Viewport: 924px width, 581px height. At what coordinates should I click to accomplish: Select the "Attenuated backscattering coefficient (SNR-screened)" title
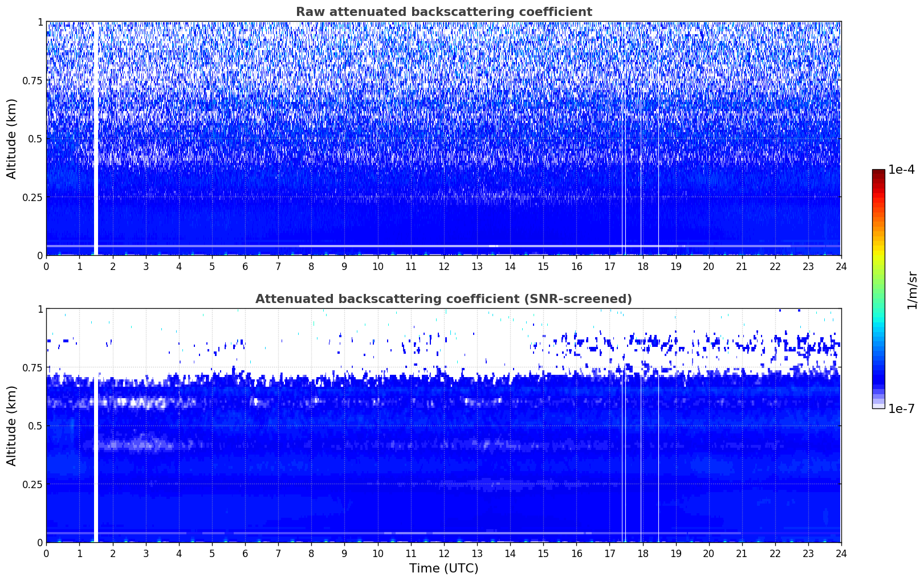click(443, 299)
